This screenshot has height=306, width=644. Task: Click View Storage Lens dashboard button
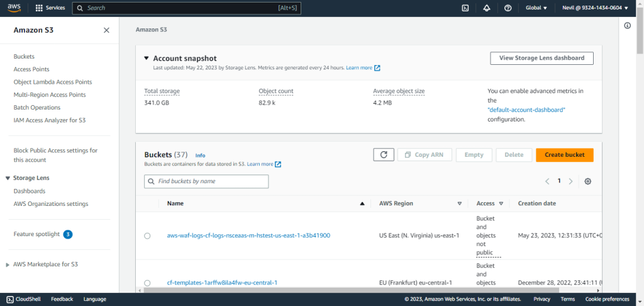[541, 58]
